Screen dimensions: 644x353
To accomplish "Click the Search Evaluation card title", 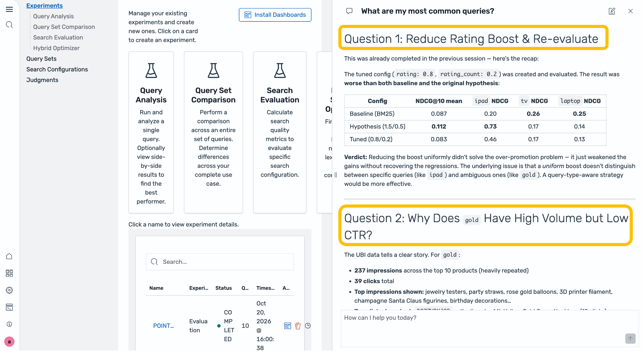I will [280, 95].
